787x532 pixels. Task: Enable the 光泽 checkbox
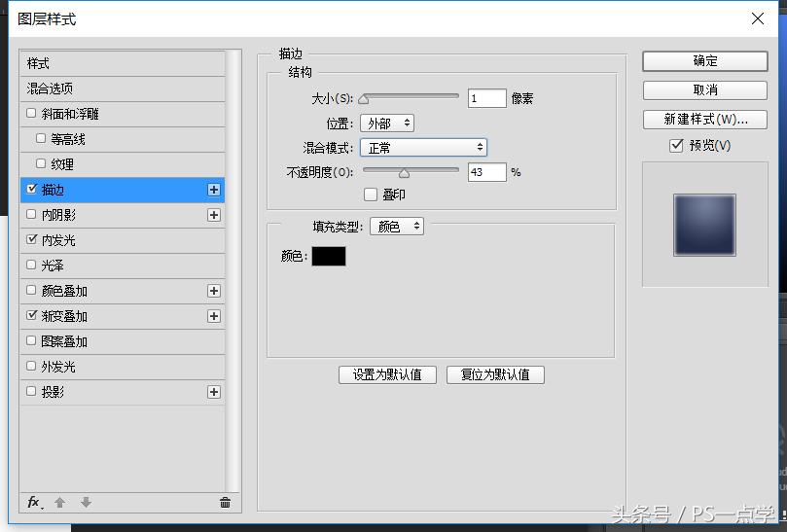31,265
